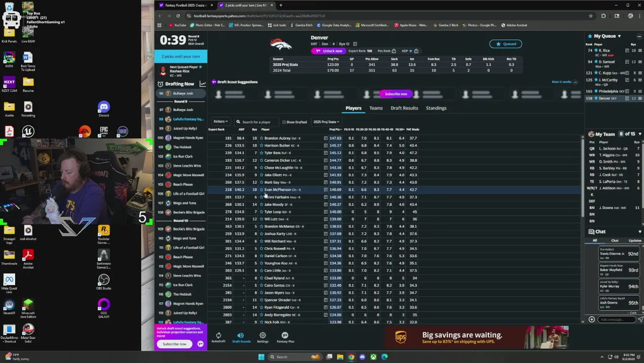
Task: Star Harrison Butker to queue
Action: [x=261, y=145]
